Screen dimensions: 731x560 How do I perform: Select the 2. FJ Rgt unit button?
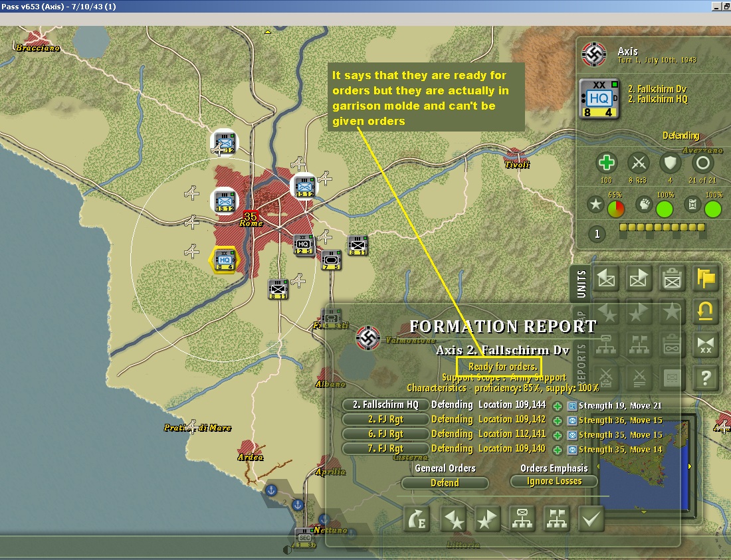point(385,419)
